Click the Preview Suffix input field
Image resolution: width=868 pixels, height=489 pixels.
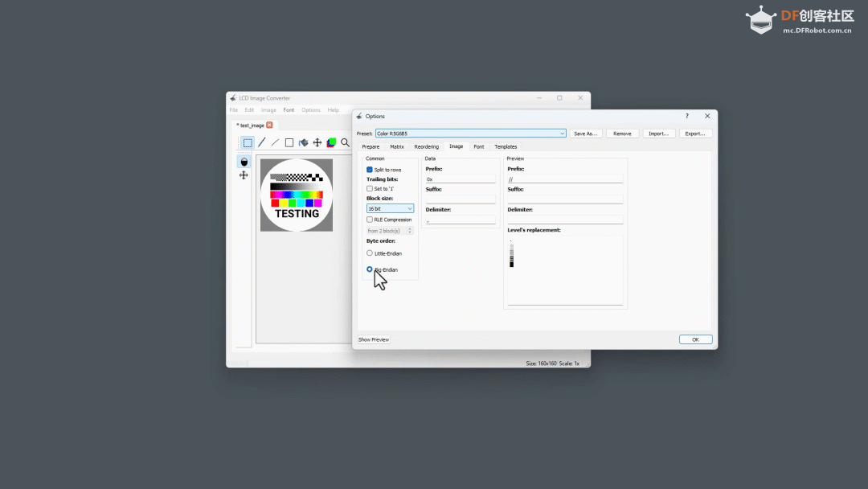pyautogui.click(x=565, y=199)
